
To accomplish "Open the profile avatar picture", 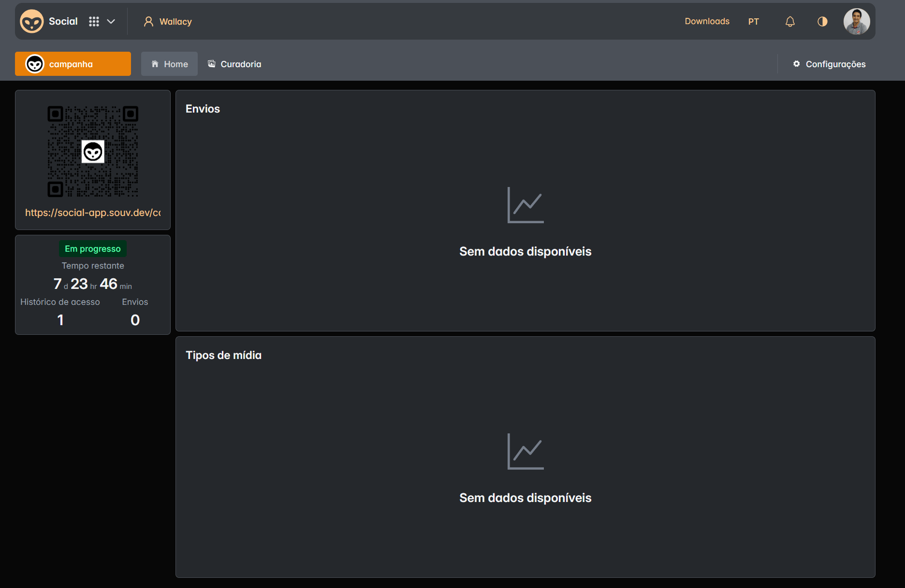I will click(x=857, y=21).
